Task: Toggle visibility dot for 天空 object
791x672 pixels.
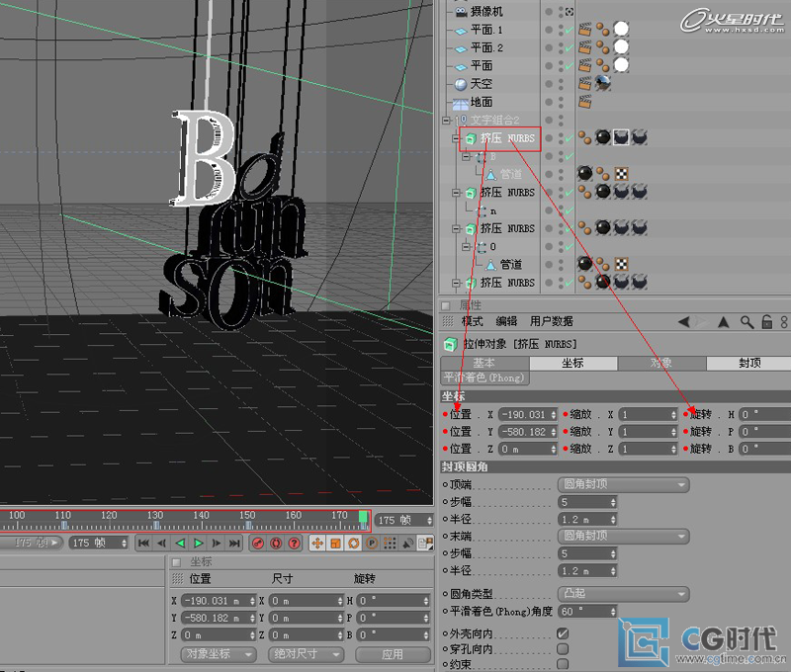Action: click(x=549, y=84)
